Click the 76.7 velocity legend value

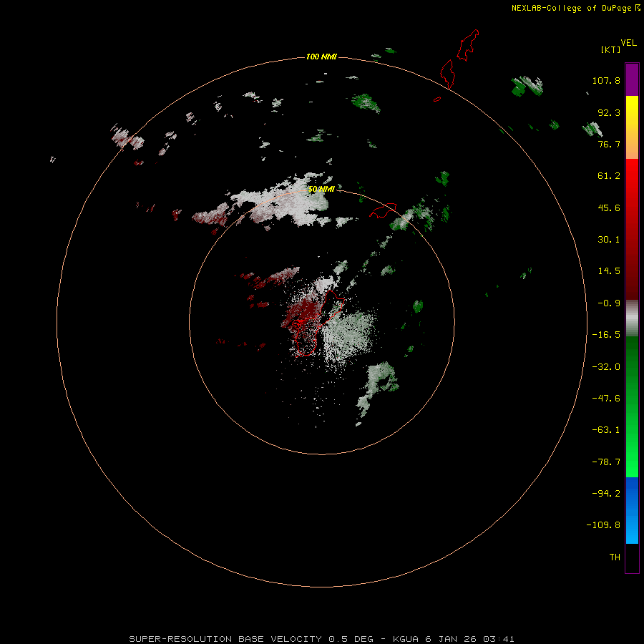click(x=609, y=144)
